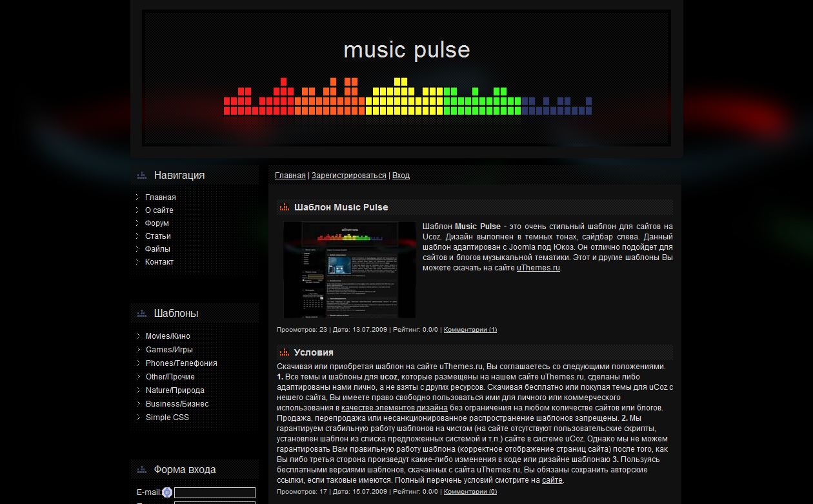Image resolution: width=813 pixels, height=504 pixels.
Task: Select the Other/Прочие template category
Action: pyautogui.click(x=170, y=377)
